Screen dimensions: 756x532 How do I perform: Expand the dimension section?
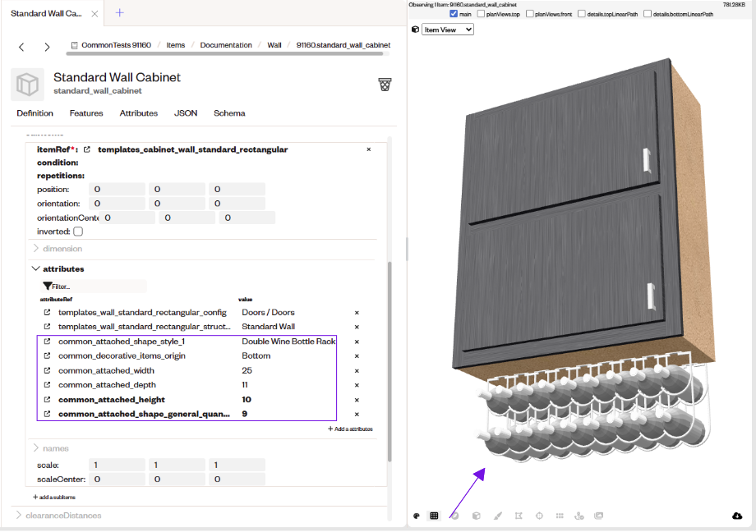click(58, 249)
